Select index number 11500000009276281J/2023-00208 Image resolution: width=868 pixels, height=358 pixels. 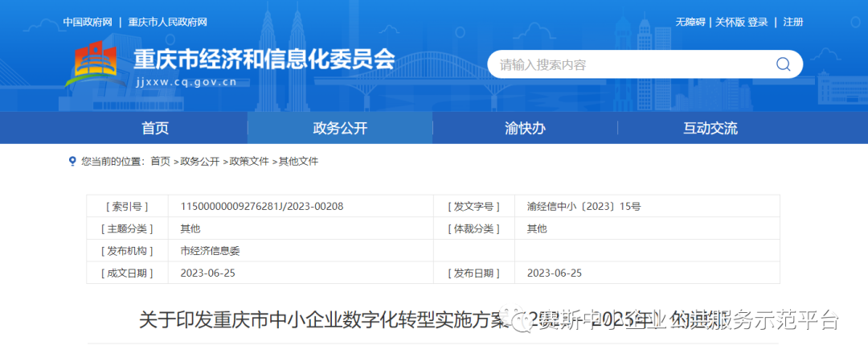pos(262,207)
